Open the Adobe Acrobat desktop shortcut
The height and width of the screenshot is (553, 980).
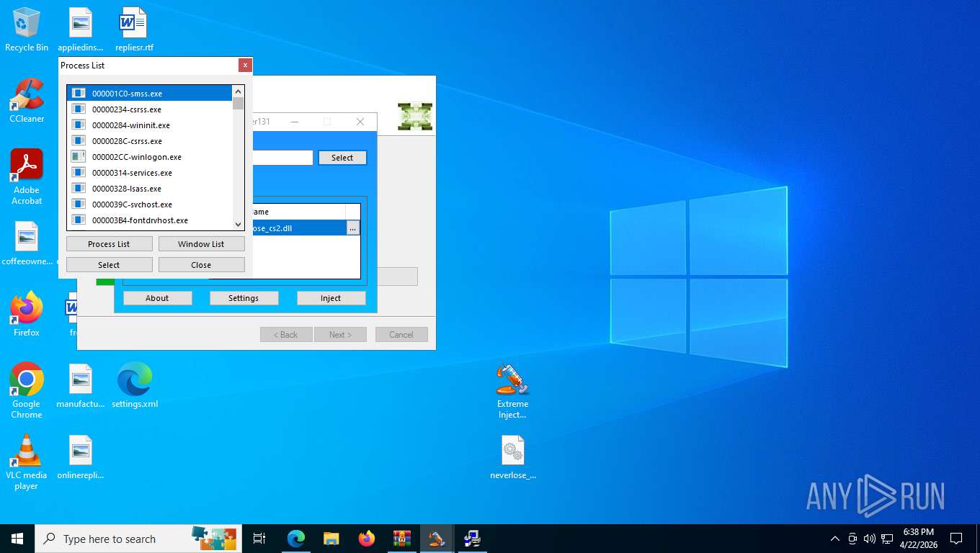tap(27, 177)
